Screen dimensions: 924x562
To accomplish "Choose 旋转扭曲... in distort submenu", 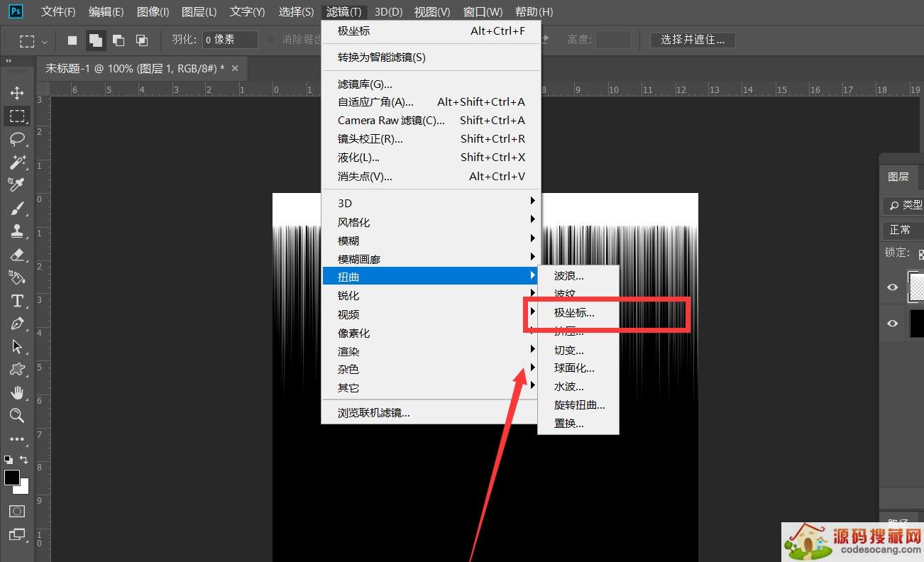I will click(x=578, y=405).
